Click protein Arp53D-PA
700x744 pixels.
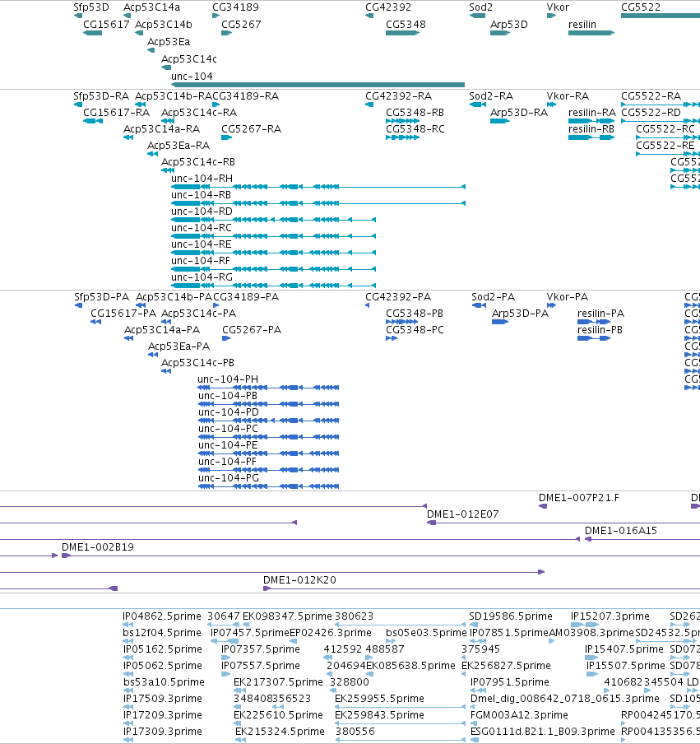(x=500, y=322)
